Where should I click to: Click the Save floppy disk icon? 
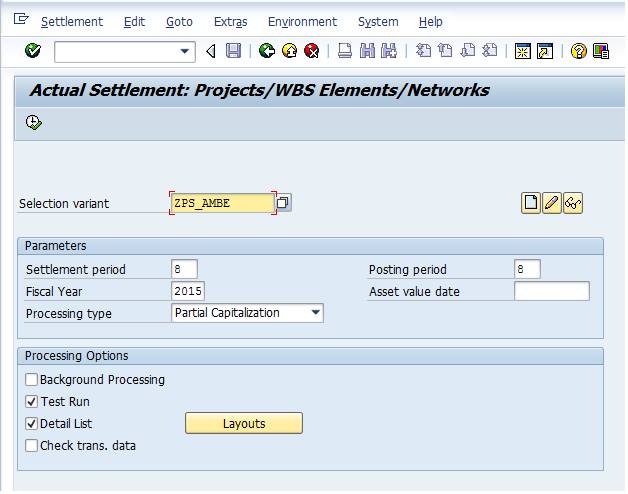(233, 51)
